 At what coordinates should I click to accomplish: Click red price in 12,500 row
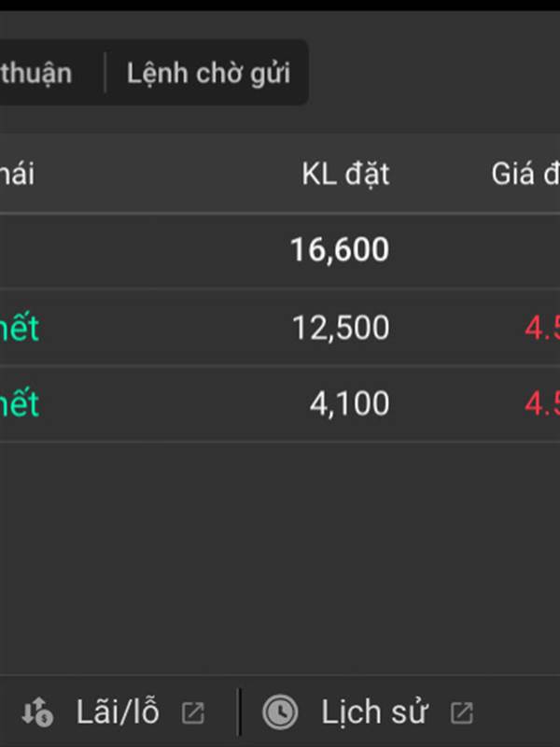coord(541,328)
